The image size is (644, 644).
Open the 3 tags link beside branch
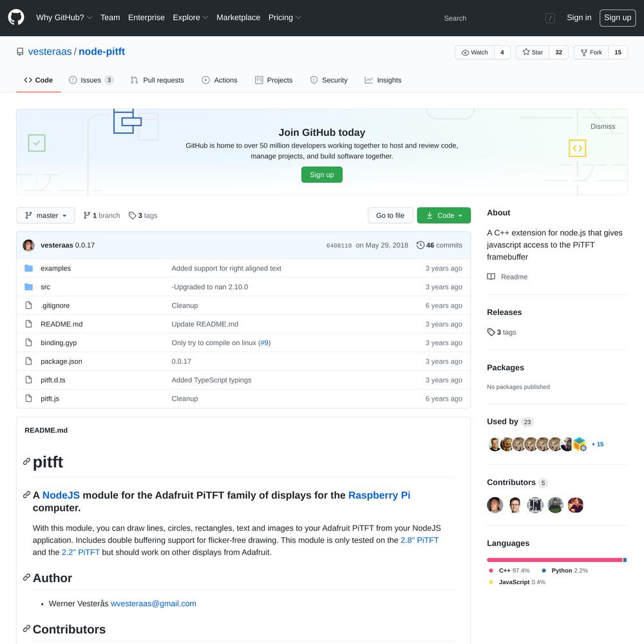point(143,216)
